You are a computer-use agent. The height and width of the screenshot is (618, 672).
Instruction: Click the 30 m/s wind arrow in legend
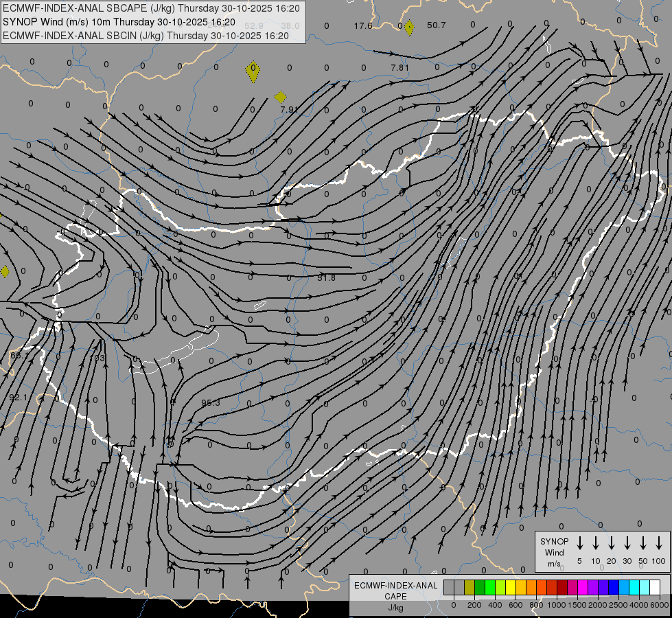click(627, 543)
